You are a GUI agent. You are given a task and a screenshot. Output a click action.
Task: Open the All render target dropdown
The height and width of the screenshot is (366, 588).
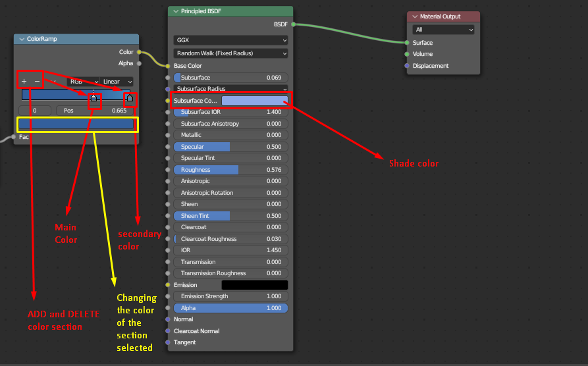[443, 30]
